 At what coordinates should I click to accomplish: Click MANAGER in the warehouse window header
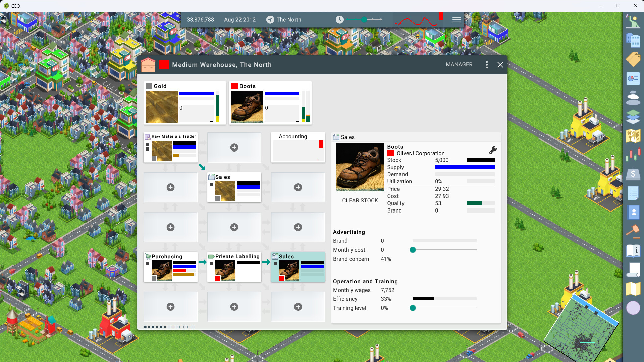[459, 64]
